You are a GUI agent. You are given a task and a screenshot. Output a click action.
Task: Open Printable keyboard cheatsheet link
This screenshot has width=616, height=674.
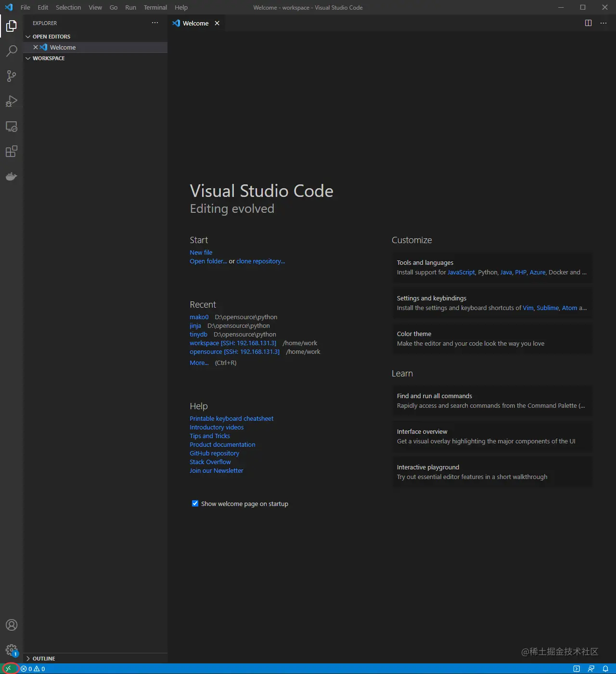(231, 418)
